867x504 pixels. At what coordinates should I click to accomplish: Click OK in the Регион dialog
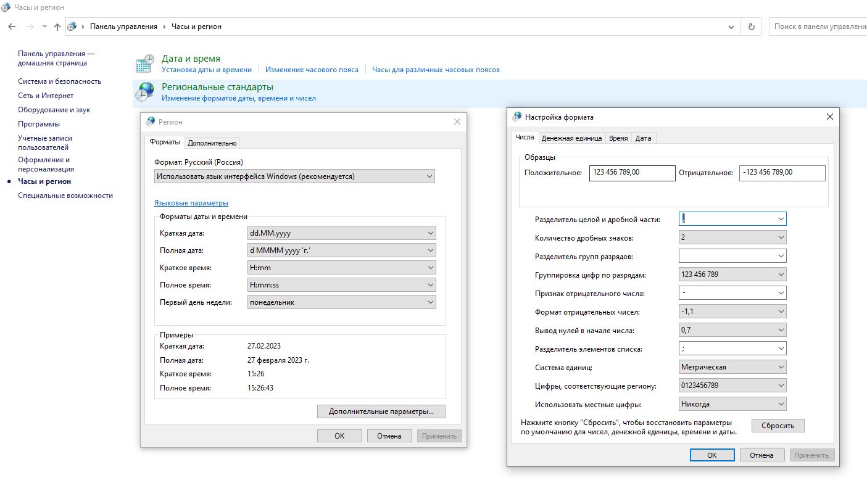tap(339, 436)
